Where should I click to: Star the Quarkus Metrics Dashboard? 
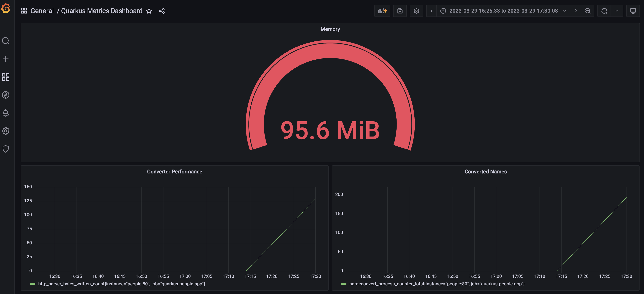point(149,11)
